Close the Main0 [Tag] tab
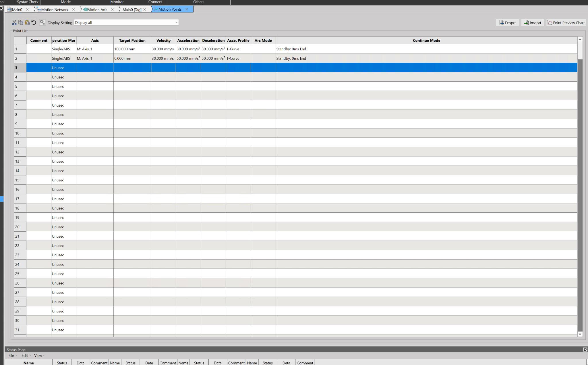 point(145,9)
